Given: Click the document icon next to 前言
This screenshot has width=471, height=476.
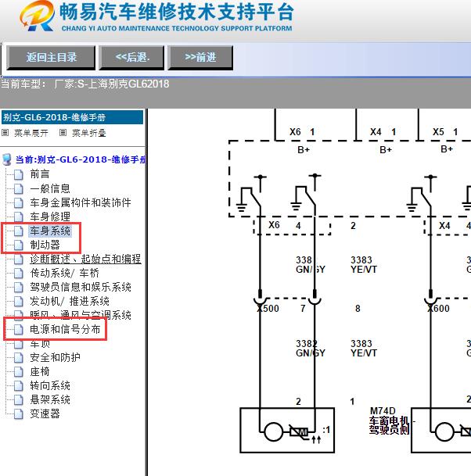Looking at the screenshot, I should (x=19, y=174).
